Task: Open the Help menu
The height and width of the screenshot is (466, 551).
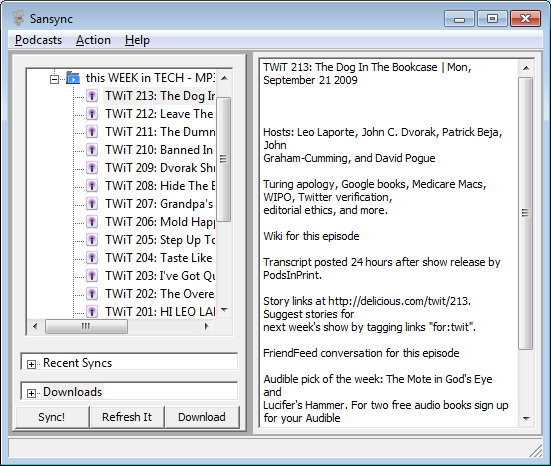Action: pyautogui.click(x=137, y=40)
